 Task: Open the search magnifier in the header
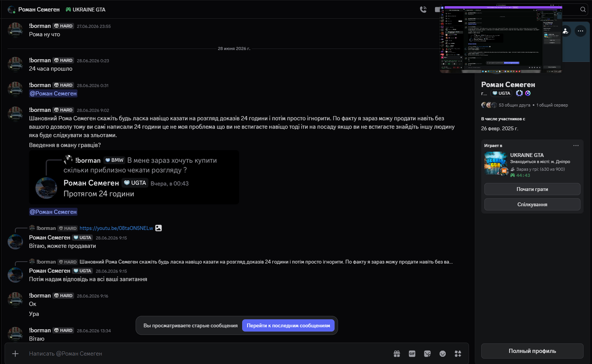pyautogui.click(x=583, y=9)
